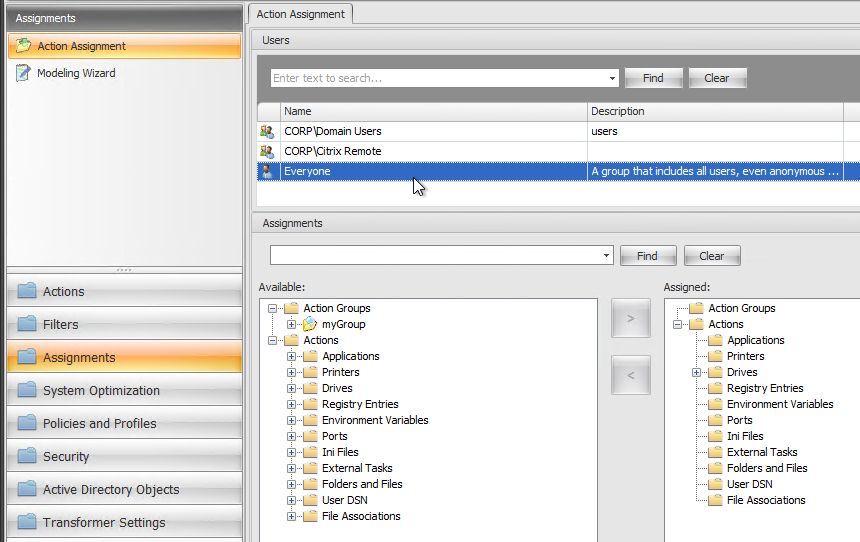The image size is (860, 542).
Task: Click Available External Tasks folder icon
Action: 310,468
